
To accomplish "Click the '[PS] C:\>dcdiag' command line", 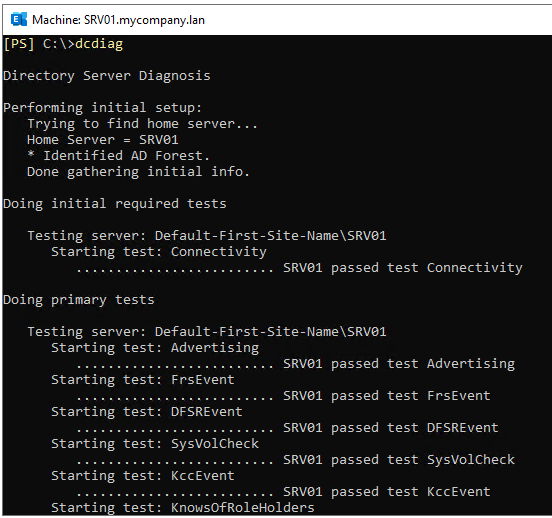I will click(x=63, y=44).
